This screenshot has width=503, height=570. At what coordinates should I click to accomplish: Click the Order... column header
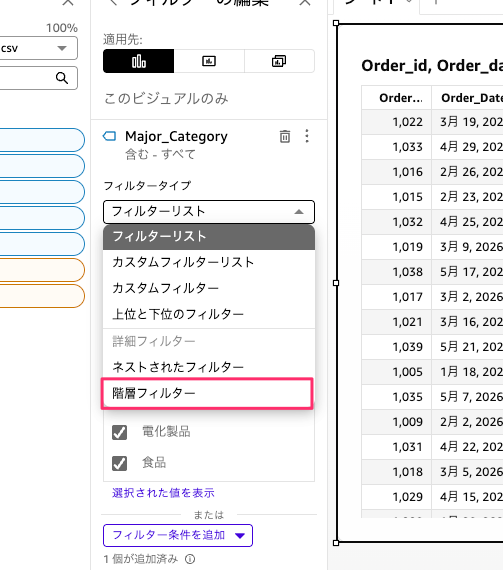[397, 98]
